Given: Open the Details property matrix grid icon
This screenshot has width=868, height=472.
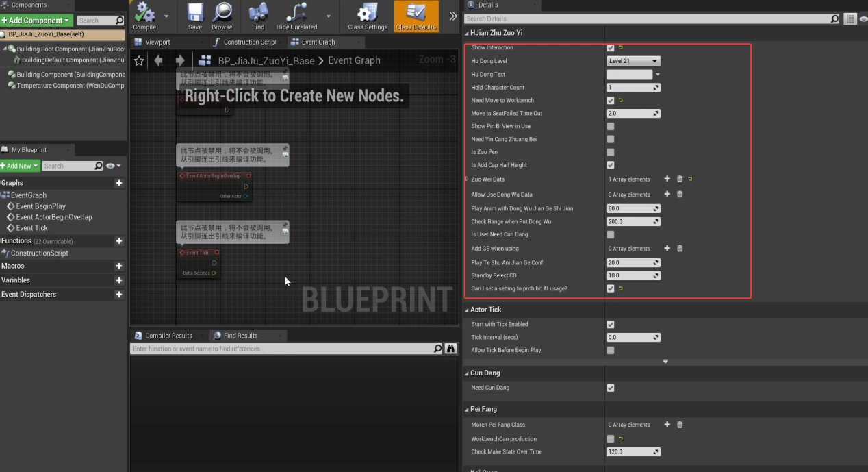Looking at the screenshot, I should (850, 19).
